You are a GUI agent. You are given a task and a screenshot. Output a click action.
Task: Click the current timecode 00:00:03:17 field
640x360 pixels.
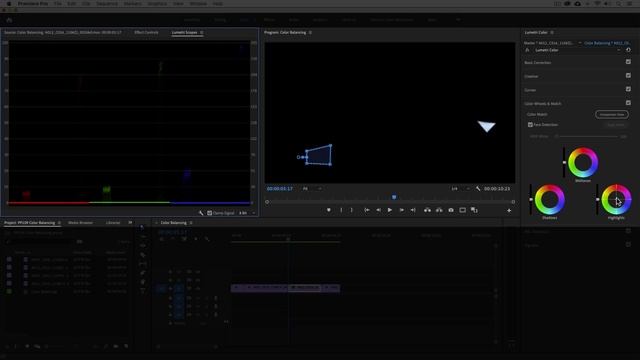[280, 189]
